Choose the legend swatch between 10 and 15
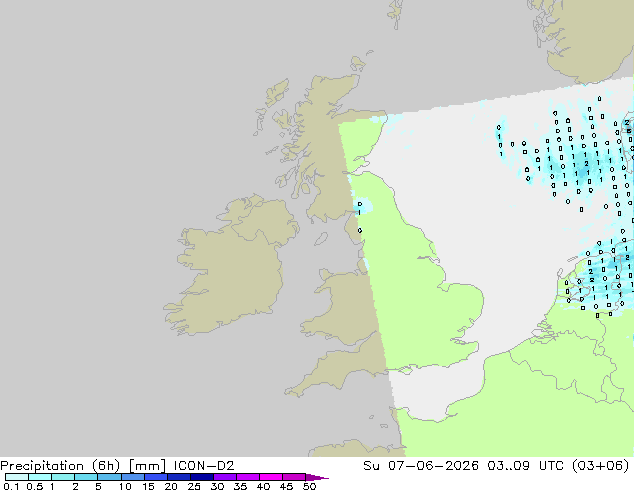The width and height of the screenshot is (634, 490). point(133,477)
